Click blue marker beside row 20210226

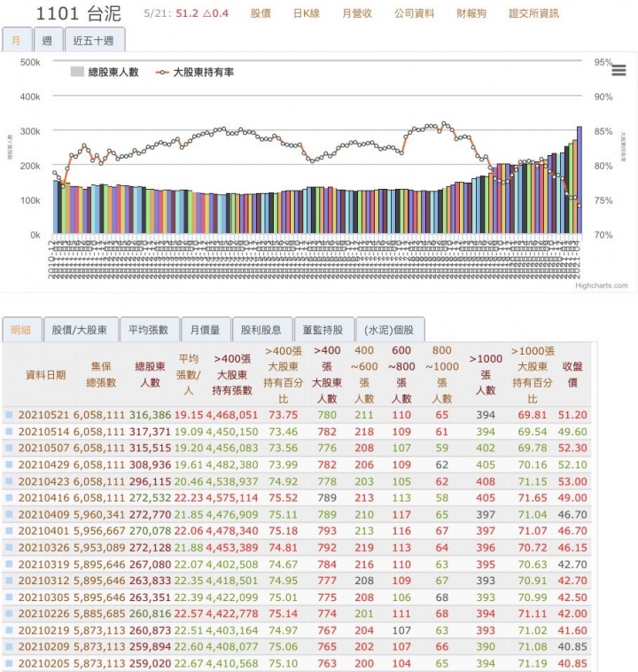coord(9,613)
